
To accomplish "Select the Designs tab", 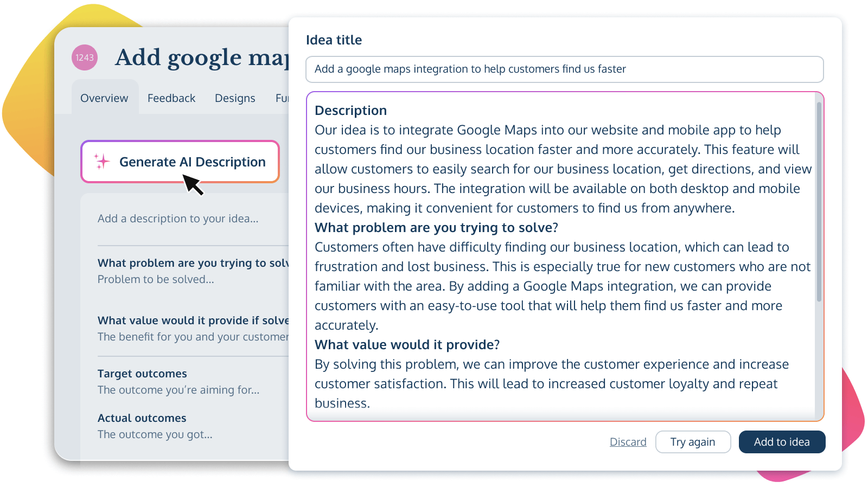I will (235, 98).
